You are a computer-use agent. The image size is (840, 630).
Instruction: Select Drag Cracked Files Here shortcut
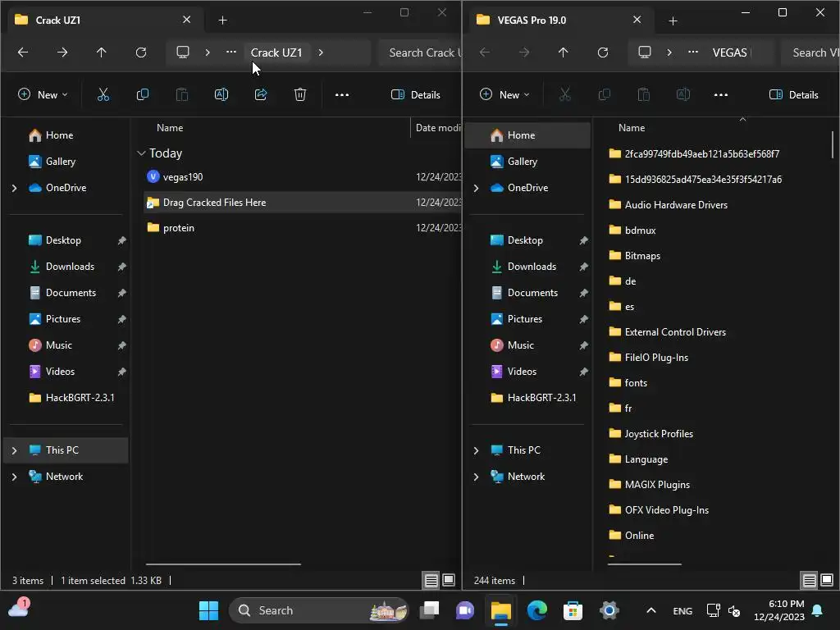[303, 203]
